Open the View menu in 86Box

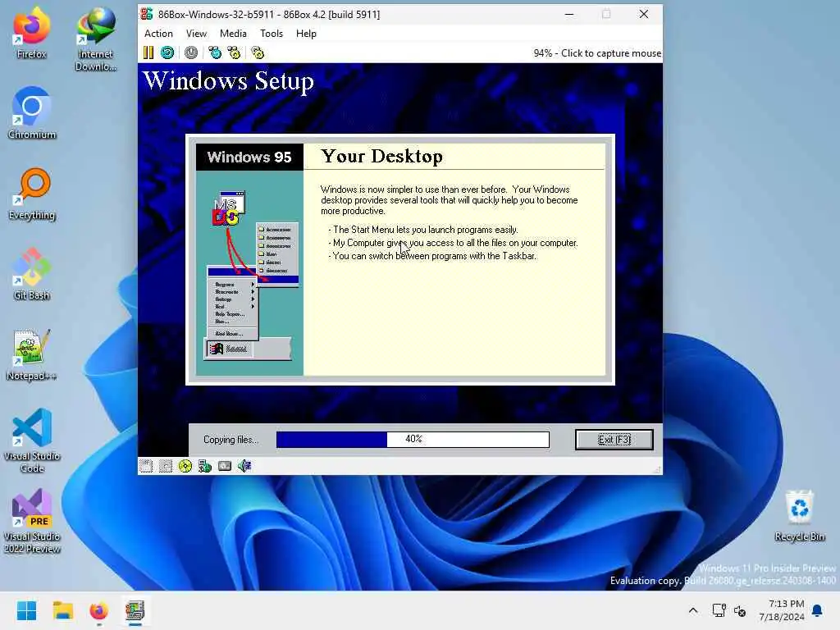tap(196, 33)
